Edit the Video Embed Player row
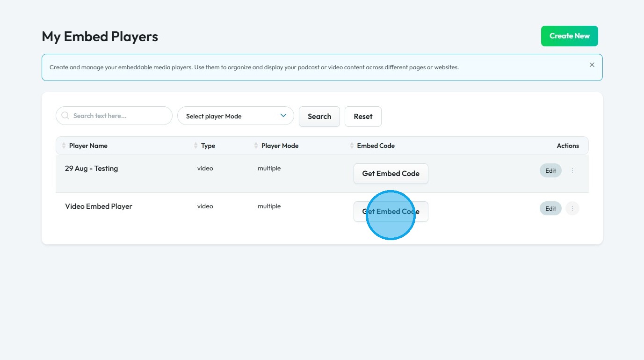 click(550, 208)
